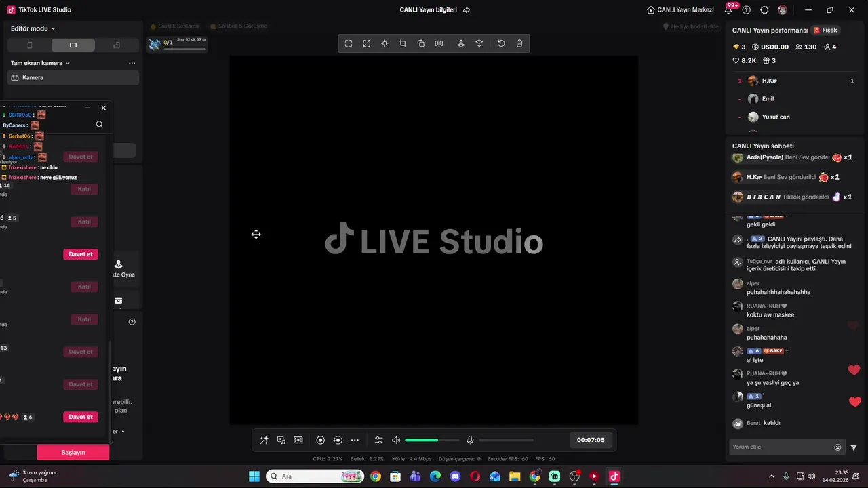Click the duplicate/copy icon in canvas toolbar
The width and height of the screenshot is (868, 488).
(x=421, y=43)
